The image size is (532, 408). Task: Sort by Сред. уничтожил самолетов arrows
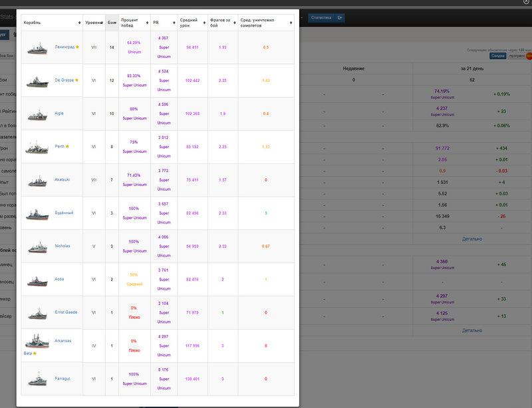tap(291, 23)
